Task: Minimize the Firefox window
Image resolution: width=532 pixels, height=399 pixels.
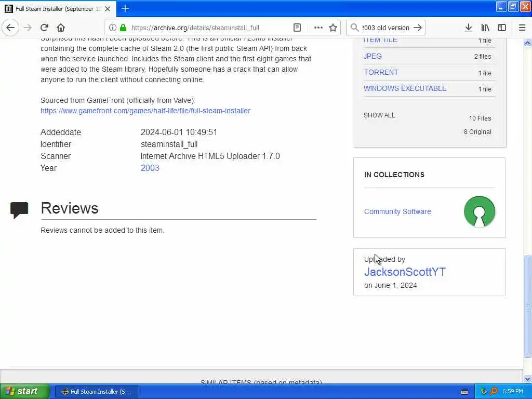Action: (501, 6)
